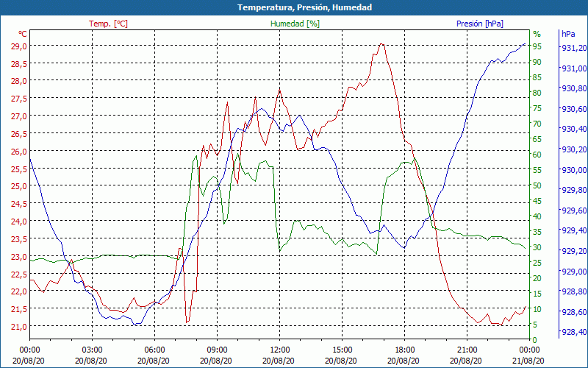Click the temperature axis value '22,0'

pyautogui.click(x=18, y=291)
